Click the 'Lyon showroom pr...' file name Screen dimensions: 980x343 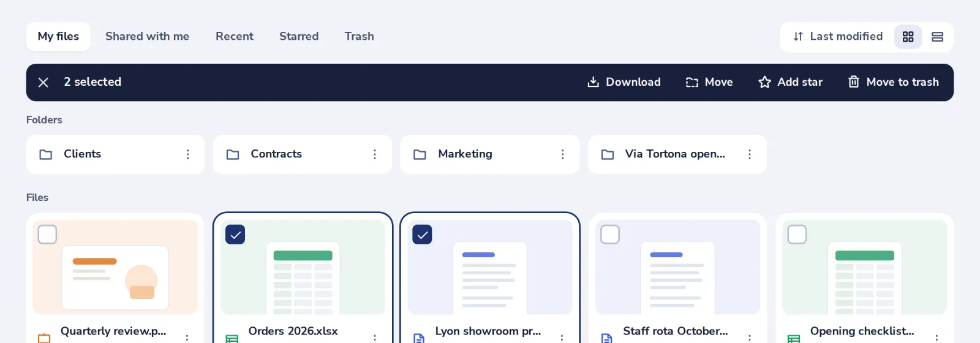(488, 331)
